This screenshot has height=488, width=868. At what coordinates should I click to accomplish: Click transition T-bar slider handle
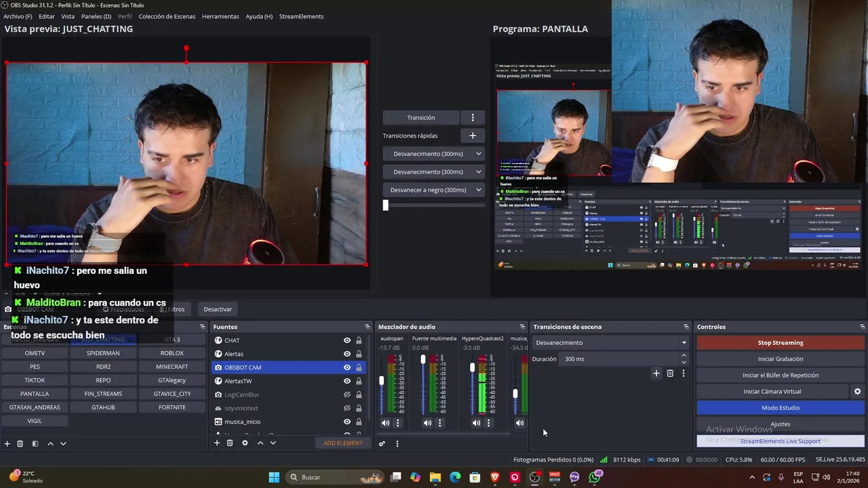pyautogui.click(x=386, y=205)
